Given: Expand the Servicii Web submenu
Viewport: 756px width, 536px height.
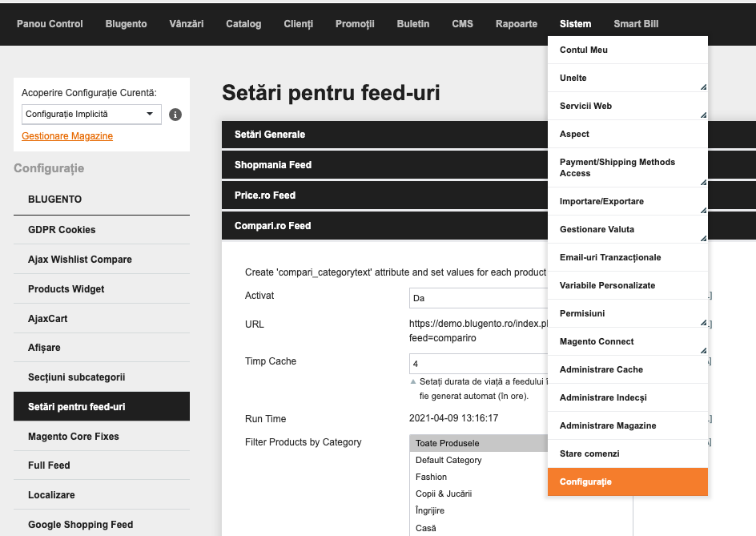Looking at the screenshot, I should 628,106.
